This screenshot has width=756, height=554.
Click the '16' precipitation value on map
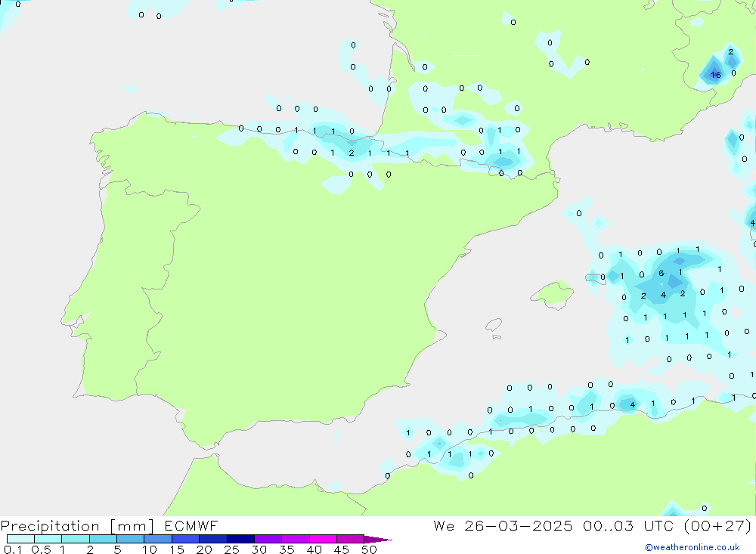pos(716,75)
